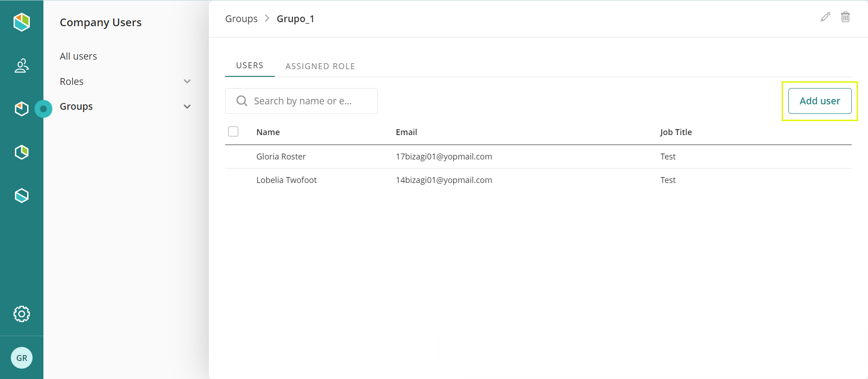Image resolution: width=868 pixels, height=379 pixels.
Task: Edit group with the pencil icon
Action: click(x=826, y=17)
